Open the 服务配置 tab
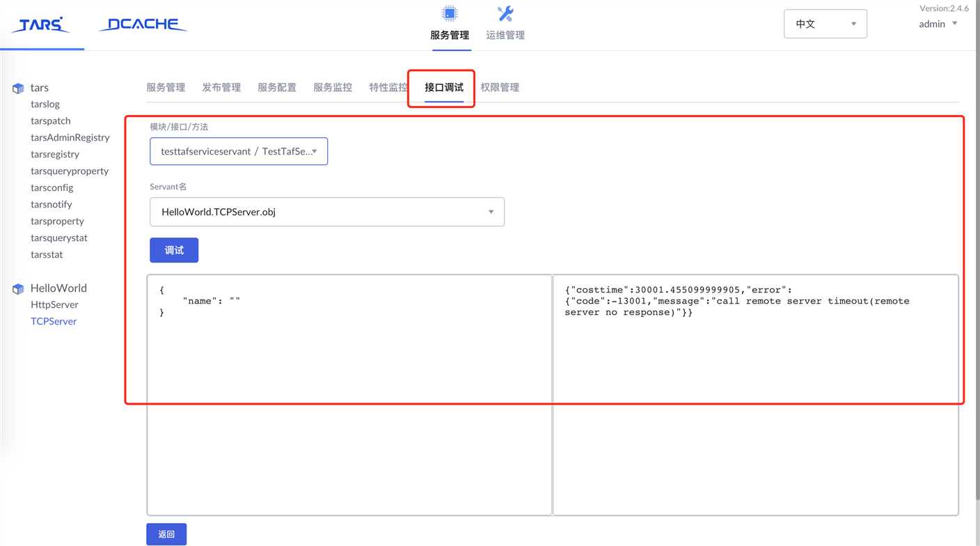The image size is (980, 546). point(277,87)
